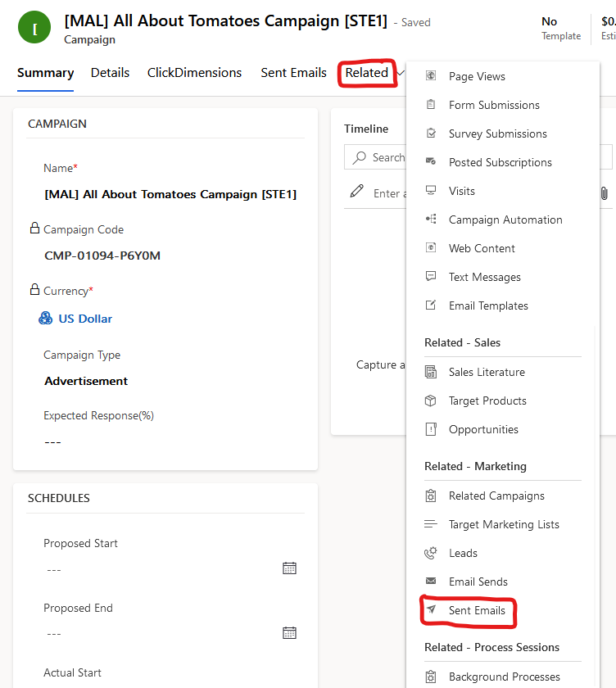This screenshot has width=616, height=688.
Task: Open Background Processes menu item
Action: tap(503, 677)
